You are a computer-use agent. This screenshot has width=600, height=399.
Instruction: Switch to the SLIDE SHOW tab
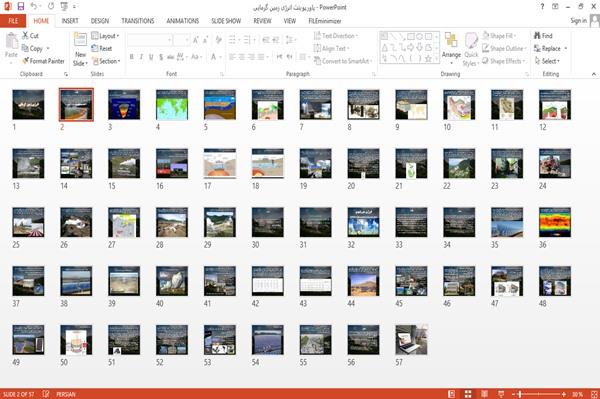[x=226, y=21]
